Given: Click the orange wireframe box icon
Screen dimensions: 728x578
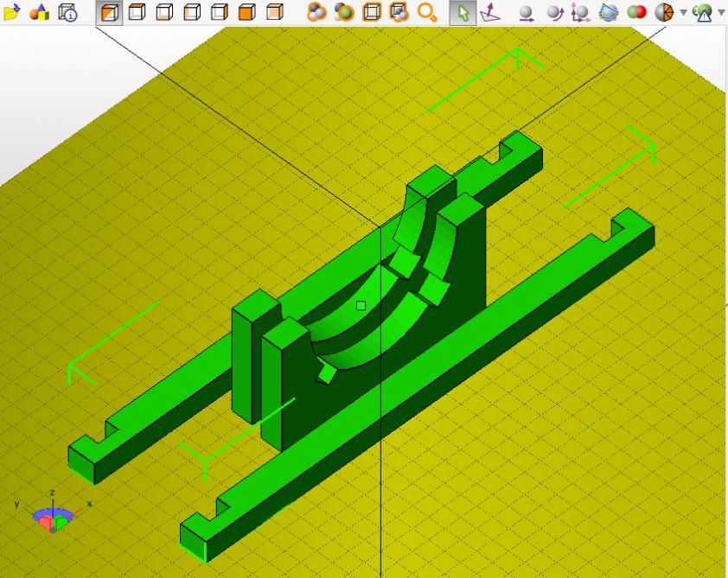Looking at the screenshot, I should pos(372,12).
